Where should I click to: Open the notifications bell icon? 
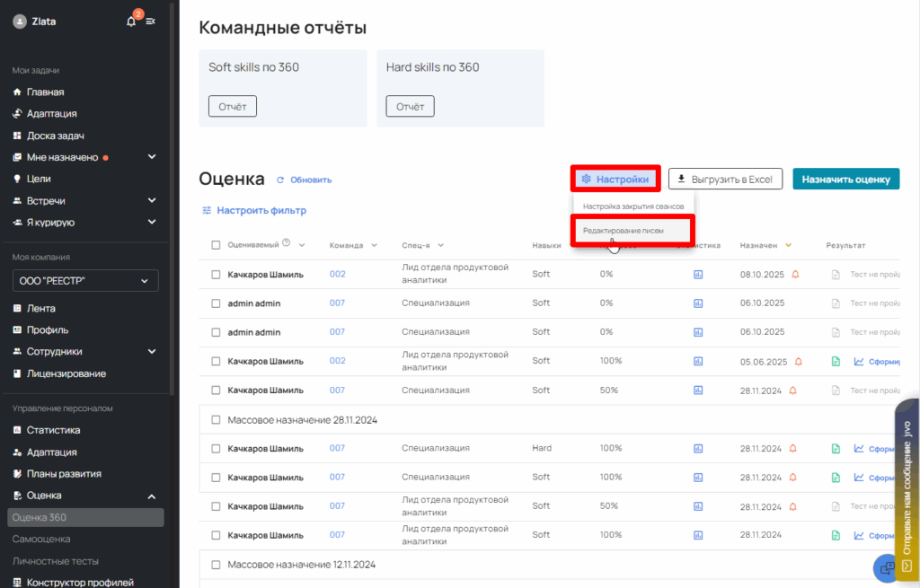coord(131,22)
